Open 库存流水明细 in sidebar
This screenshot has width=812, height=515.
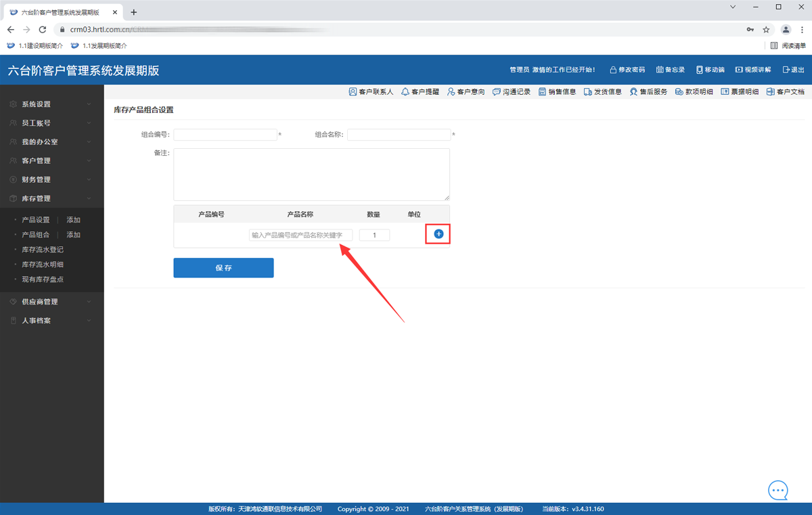43,265
